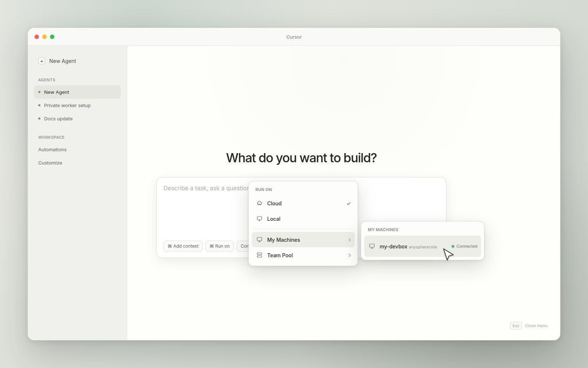Close the Cursor window with red button
Screen dimensions: 588x368
point(37,37)
